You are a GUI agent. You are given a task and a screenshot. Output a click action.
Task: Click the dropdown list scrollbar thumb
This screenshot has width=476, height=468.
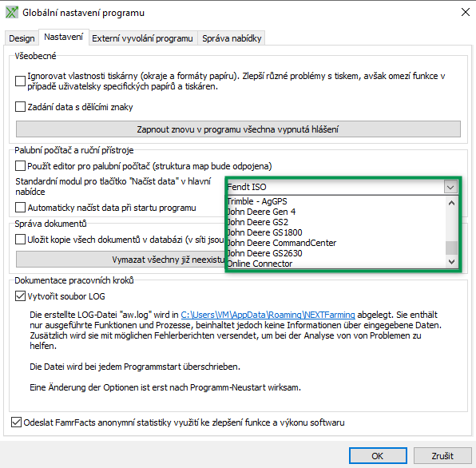(451, 248)
